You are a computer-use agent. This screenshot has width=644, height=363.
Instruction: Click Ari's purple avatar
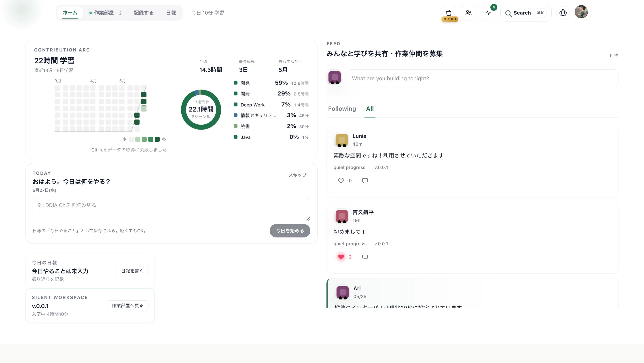tap(343, 292)
